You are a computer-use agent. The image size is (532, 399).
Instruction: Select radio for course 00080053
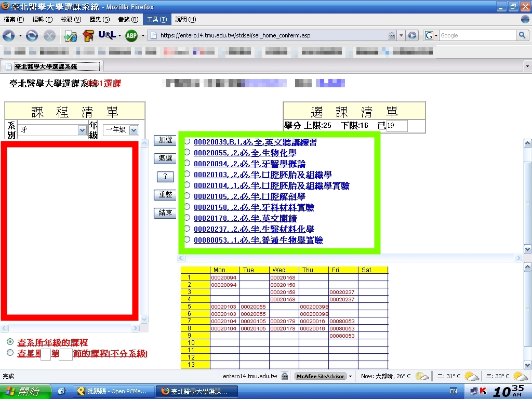[187, 239]
